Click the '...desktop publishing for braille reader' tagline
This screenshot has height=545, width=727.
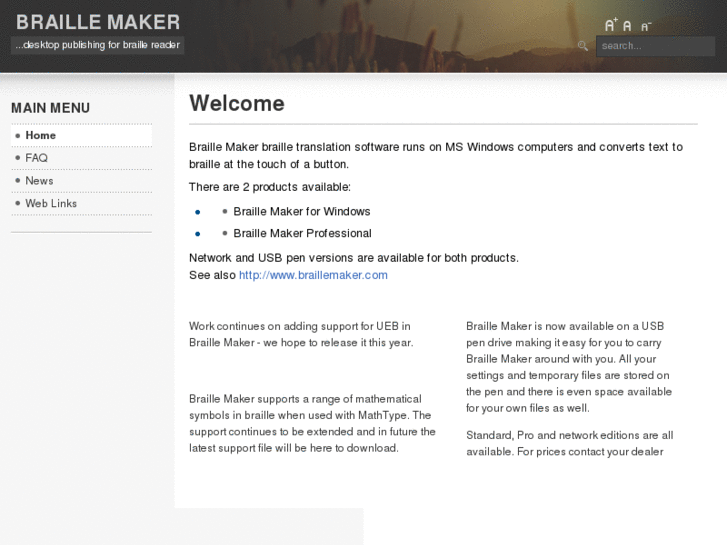click(x=97, y=45)
